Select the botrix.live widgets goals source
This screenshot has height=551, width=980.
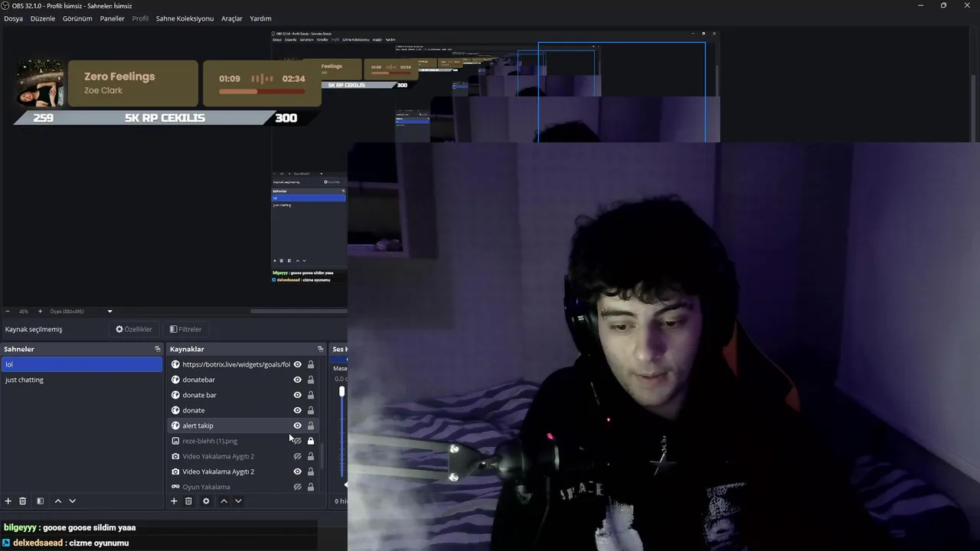pos(236,364)
